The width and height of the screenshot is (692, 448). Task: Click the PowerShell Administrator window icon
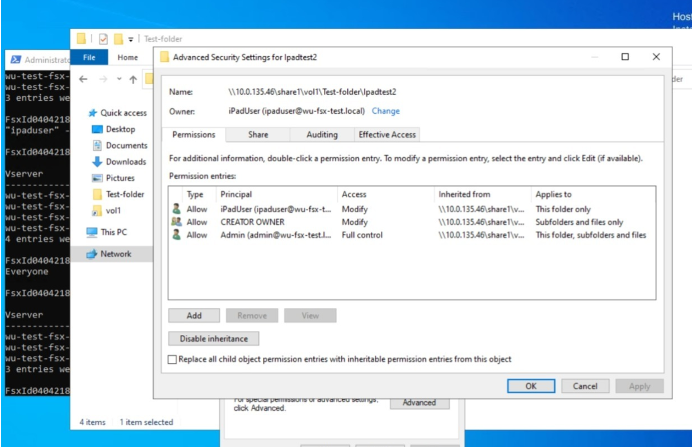(16, 60)
